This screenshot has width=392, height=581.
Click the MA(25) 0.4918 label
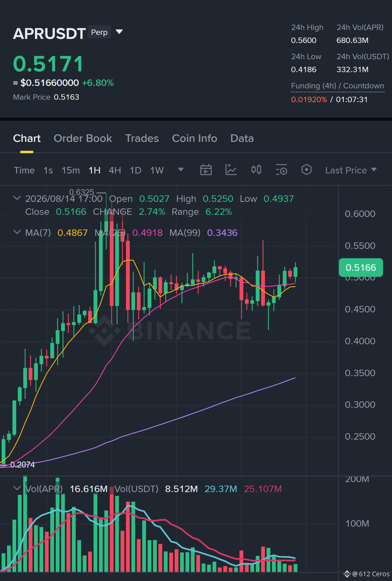129,233
